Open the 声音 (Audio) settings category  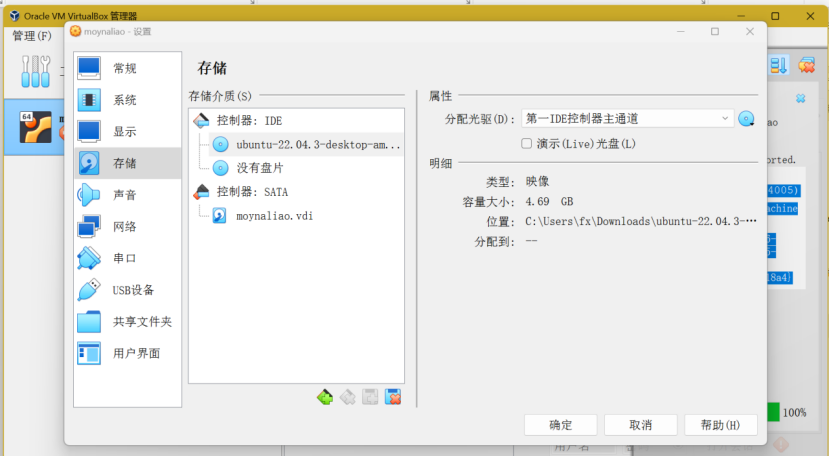click(x=127, y=195)
